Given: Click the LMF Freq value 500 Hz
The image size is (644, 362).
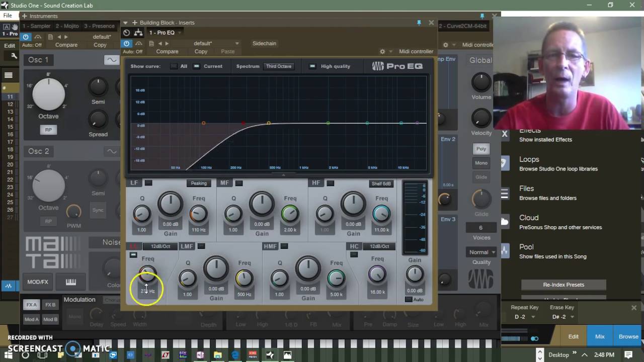Looking at the screenshot, I should pos(245,294).
